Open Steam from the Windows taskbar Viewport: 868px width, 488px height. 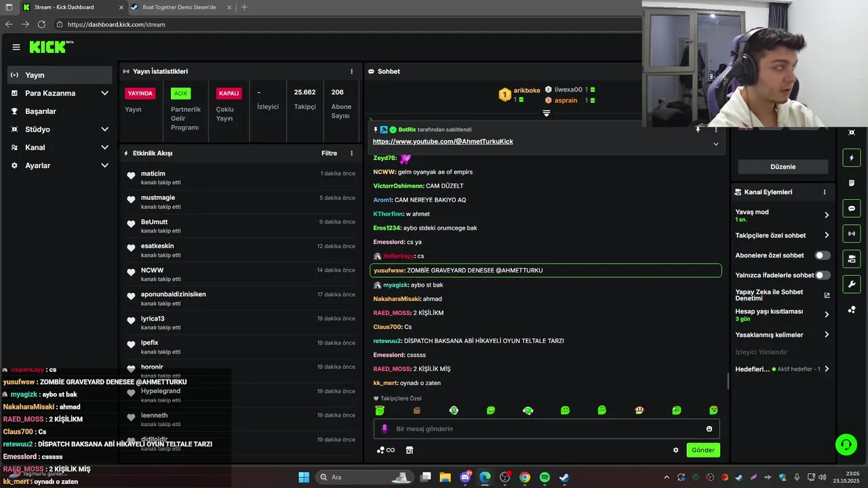pos(564,477)
